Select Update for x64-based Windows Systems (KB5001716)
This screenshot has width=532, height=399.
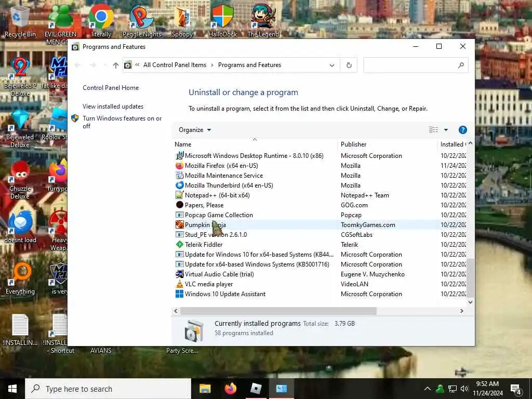click(x=320, y=264)
